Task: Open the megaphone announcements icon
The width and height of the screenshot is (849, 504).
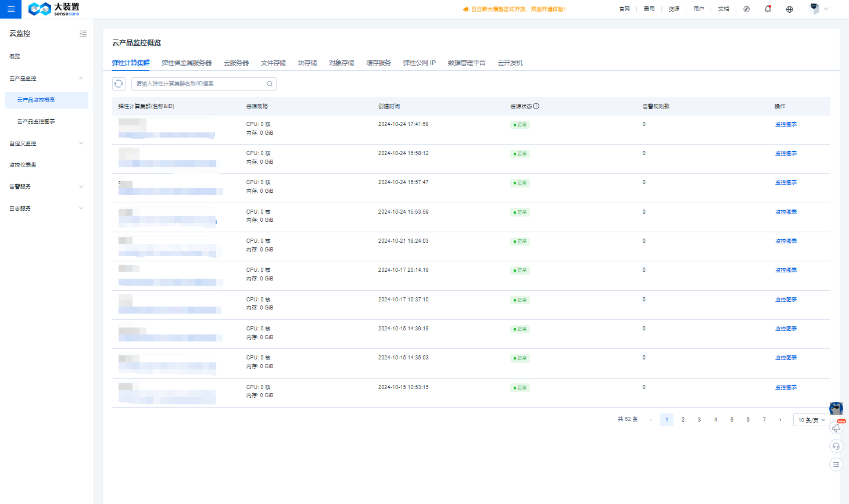Action: coord(836,428)
